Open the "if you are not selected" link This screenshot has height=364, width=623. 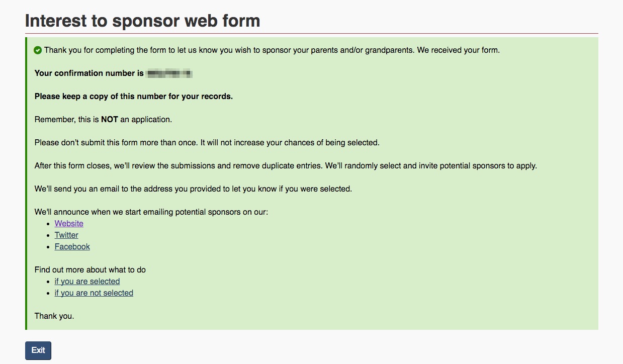click(x=94, y=293)
